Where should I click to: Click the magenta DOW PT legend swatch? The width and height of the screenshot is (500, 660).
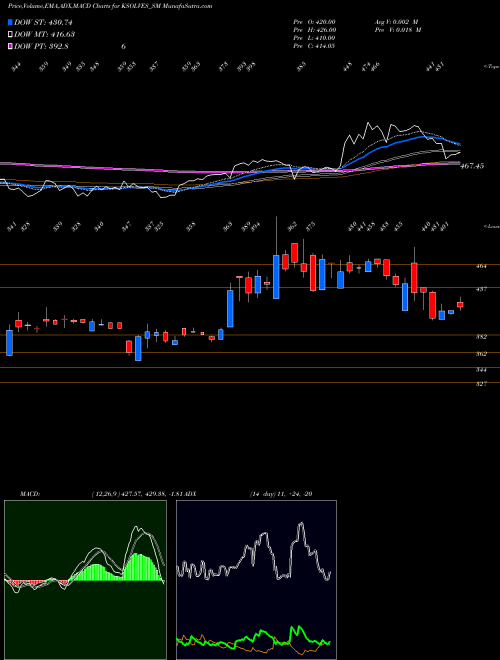pos(11,46)
